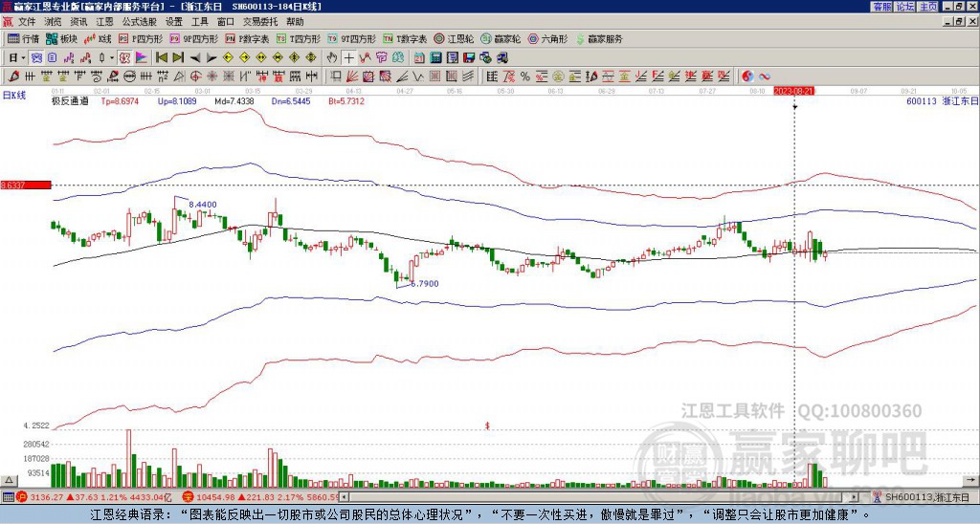The height and width of the screenshot is (524, 980).
Task: Open the 浏览 menu
Action: [x=54, y=22]
